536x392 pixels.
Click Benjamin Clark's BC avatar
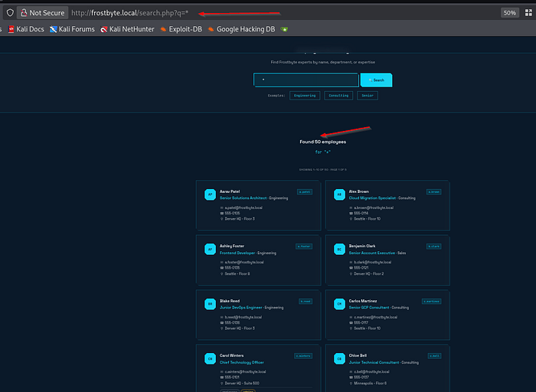[x=339, y=249]
